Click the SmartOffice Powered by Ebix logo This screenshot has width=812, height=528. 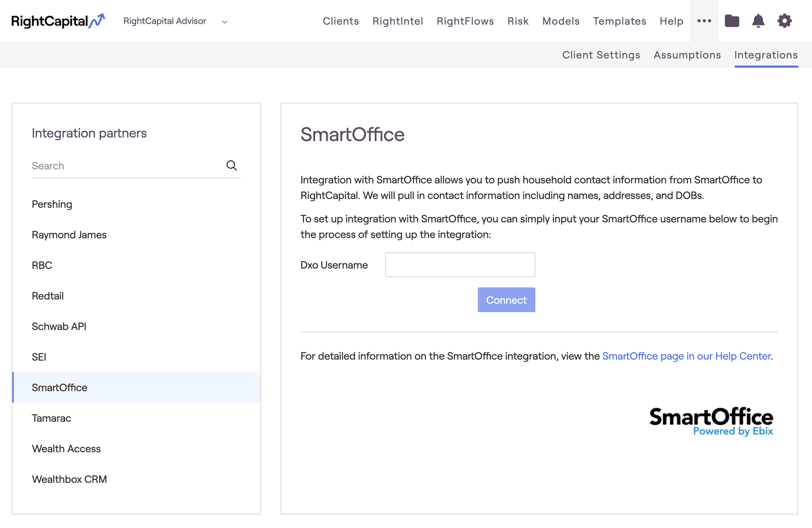[711, 421]
